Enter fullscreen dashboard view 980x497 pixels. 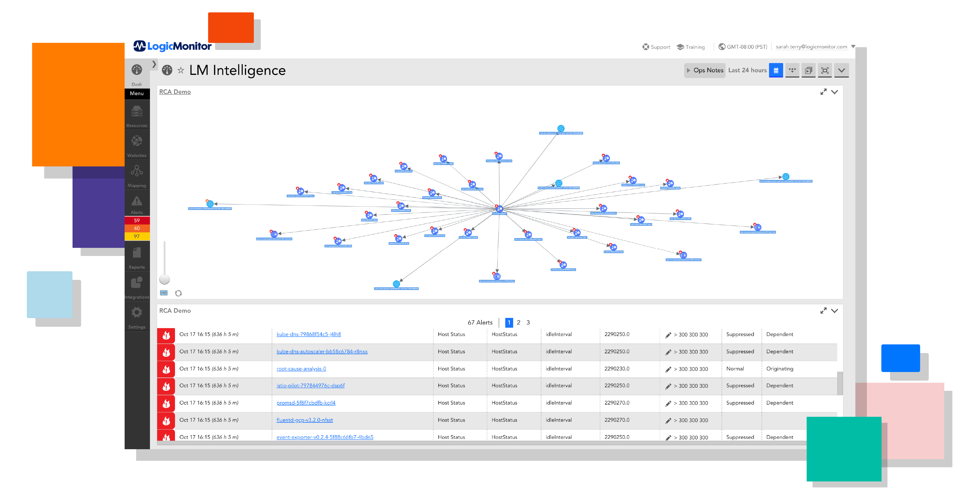pos(825,70)
